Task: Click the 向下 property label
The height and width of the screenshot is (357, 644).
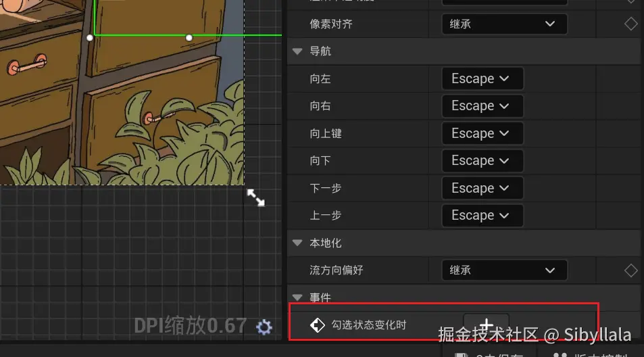Action: [320, 161]
